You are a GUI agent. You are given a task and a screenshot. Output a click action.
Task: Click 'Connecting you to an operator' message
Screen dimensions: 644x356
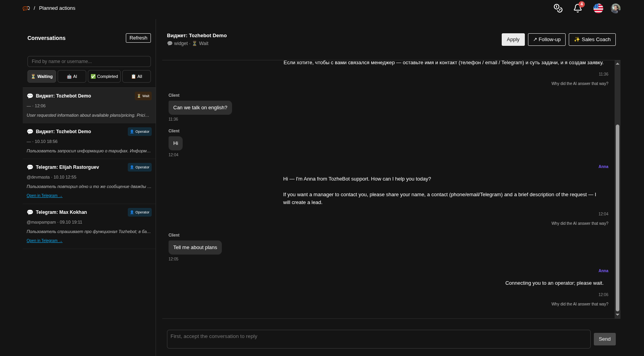coord(554,283)
